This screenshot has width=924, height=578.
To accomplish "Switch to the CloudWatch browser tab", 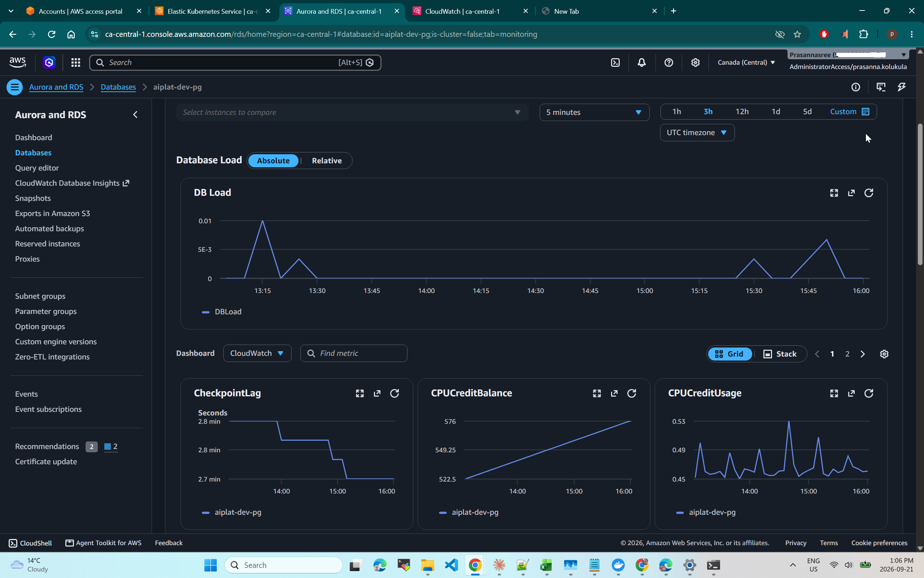I will point(471,11).
